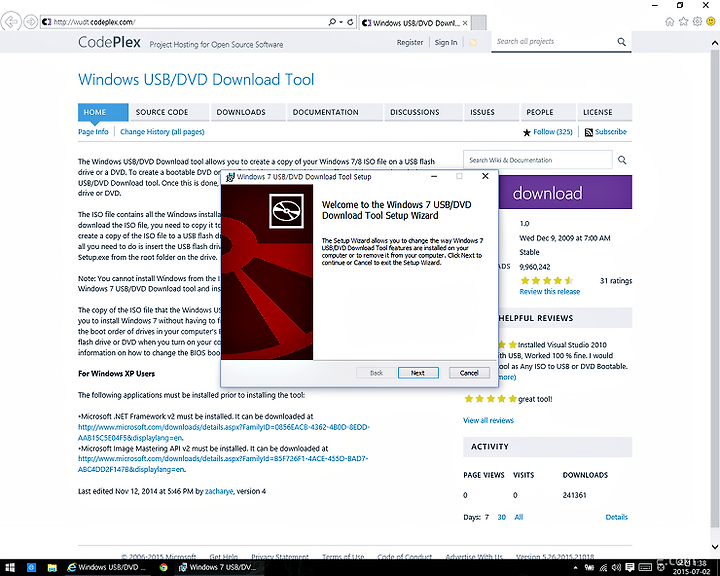Open the DOWNLOADS tab
The width and height of the screenshot is (720, 576).
pos(248,112)
